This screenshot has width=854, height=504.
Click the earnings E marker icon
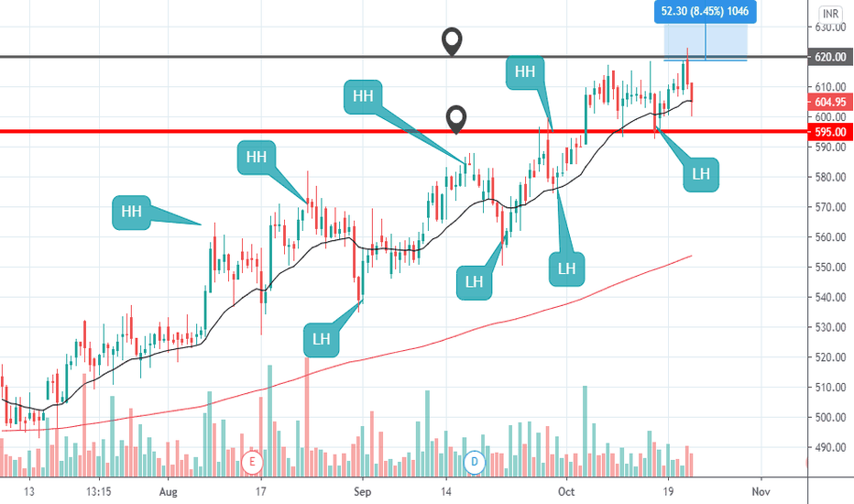coord(252,462)
